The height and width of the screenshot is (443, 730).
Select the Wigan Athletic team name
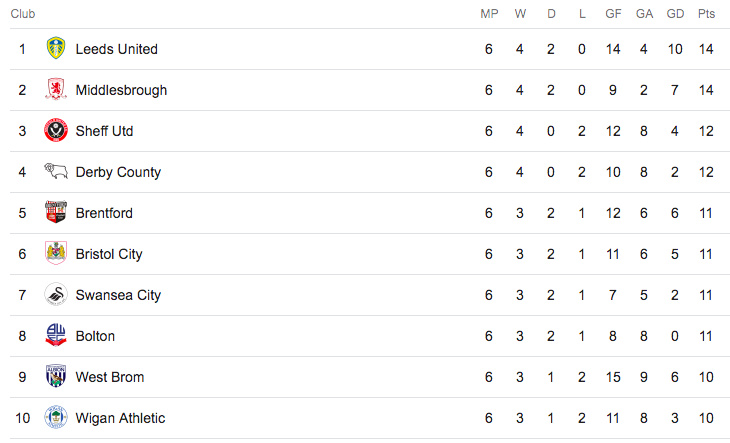point(120,418)
